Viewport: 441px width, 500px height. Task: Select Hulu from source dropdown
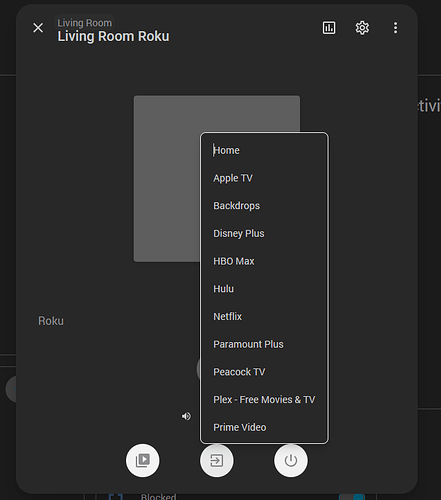[264, 289]
